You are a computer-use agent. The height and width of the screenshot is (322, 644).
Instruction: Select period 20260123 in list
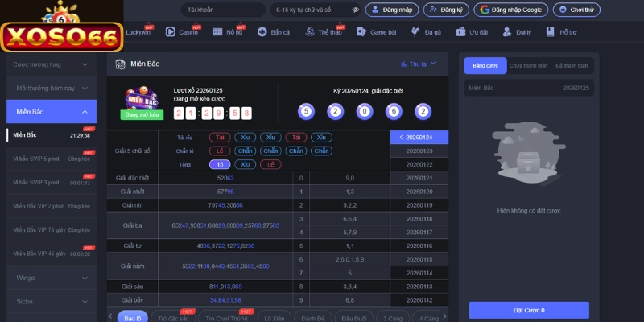[419, 151]
